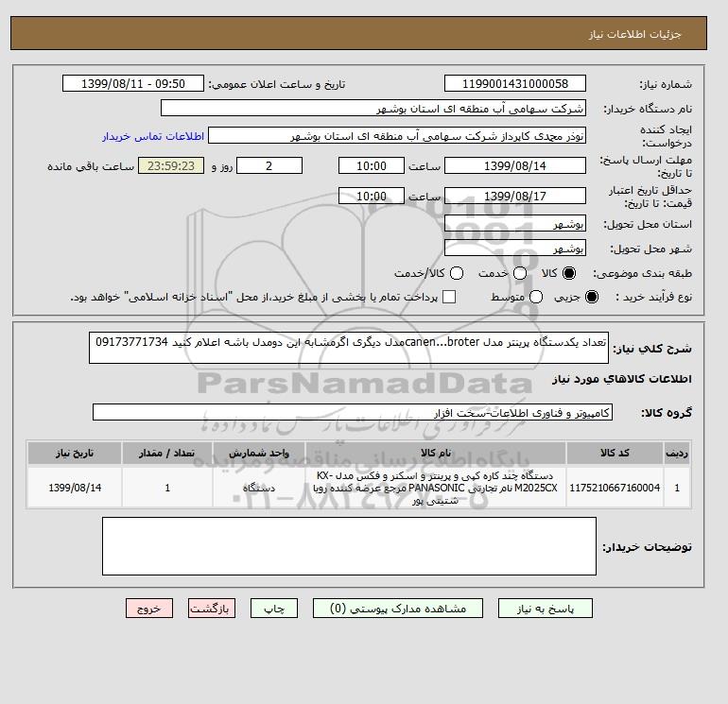Click the واحد شمارش column header
The height and width of the screenshot is (704, 728).
[259, 453]
